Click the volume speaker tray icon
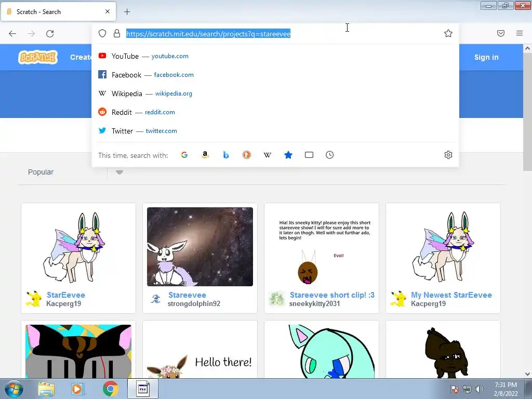This screenshot has width=532, height=399. 480,389
